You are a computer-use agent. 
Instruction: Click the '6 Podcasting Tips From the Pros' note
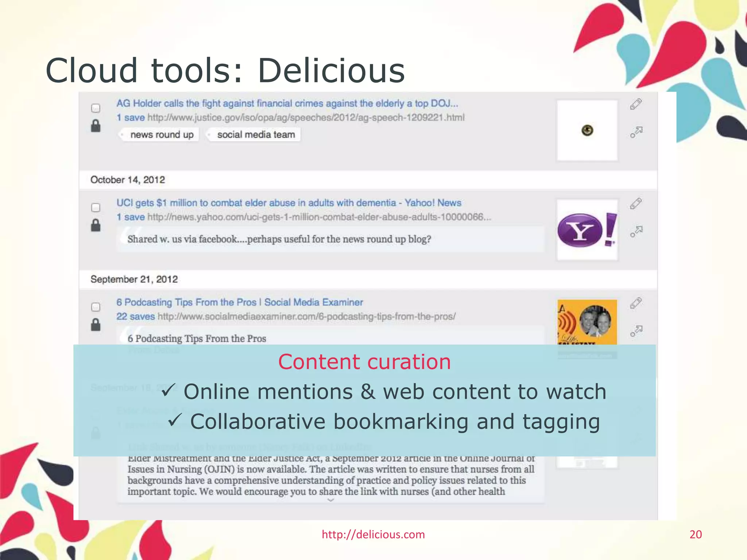point(197,339)
